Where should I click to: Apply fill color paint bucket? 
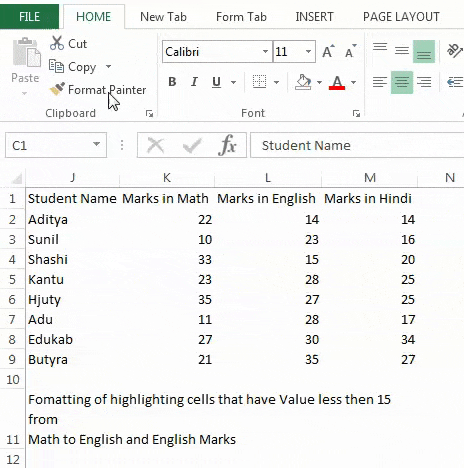[303, 82]
